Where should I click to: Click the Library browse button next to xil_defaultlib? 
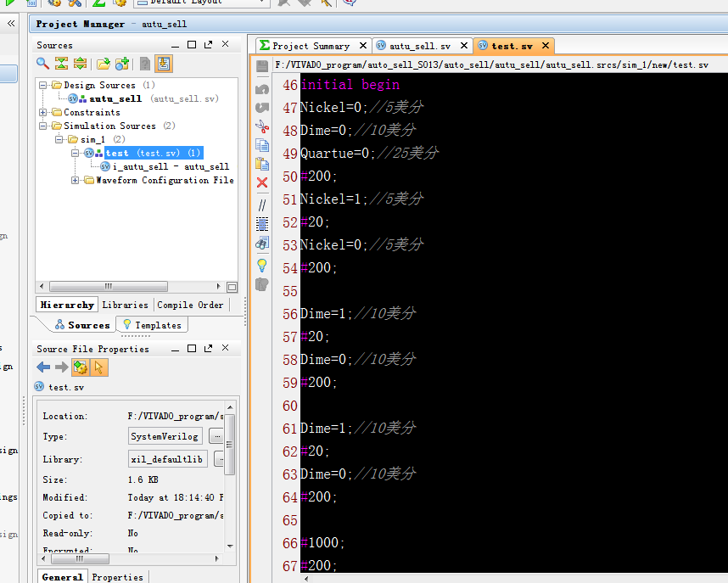click(x=219, y=459)
